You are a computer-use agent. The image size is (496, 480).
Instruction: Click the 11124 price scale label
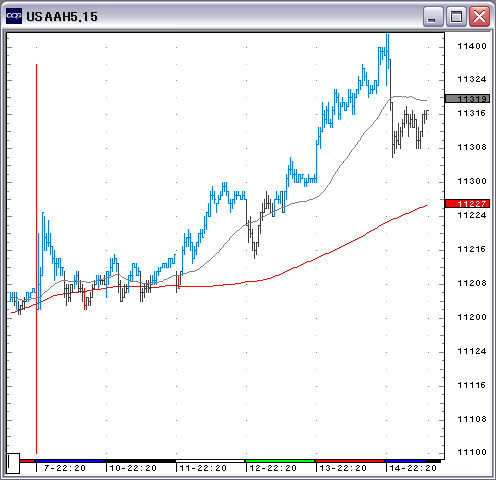pos(472,351)
